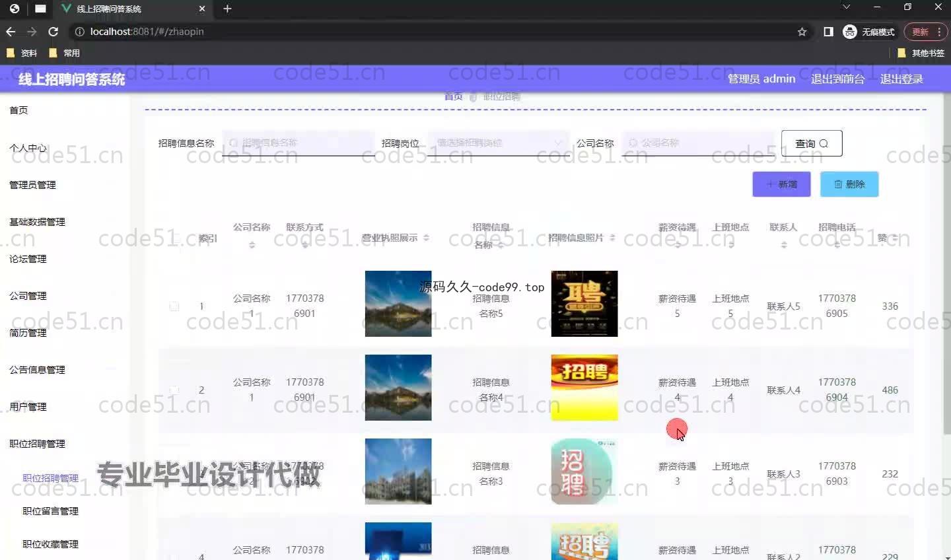Go to 首页 in the sidebar
The image size is (951, 560).
pyautogui.click(x=18, y=110)
